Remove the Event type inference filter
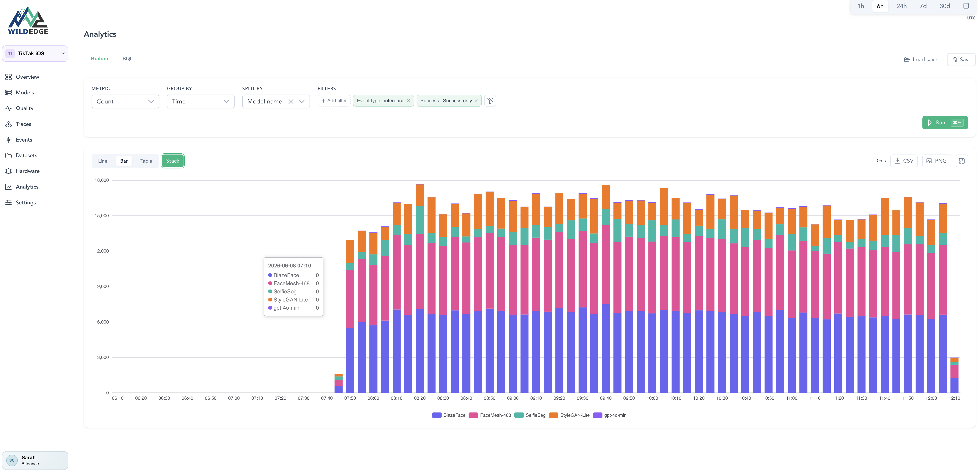The image size is (980, 473). [408, 101]
